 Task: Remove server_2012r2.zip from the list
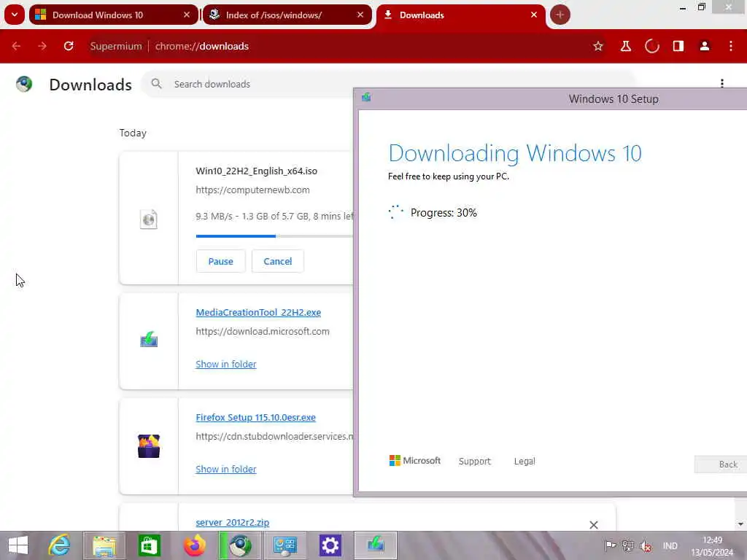click(x=594, y=525)
